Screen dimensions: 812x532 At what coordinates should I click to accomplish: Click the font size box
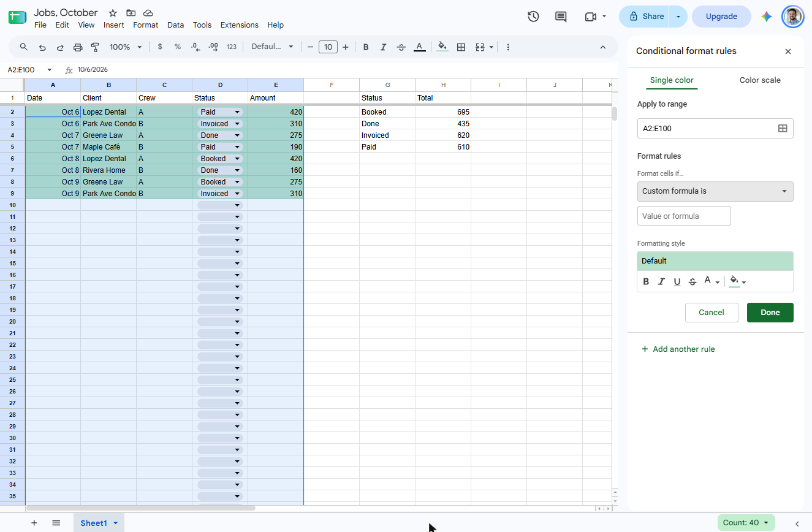328,47
